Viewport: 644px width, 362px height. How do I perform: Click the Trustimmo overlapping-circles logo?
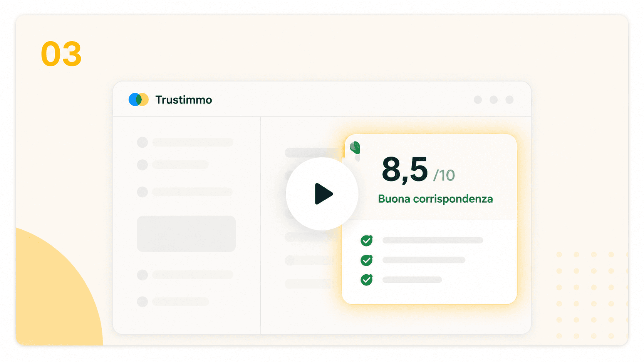(139, 100)
